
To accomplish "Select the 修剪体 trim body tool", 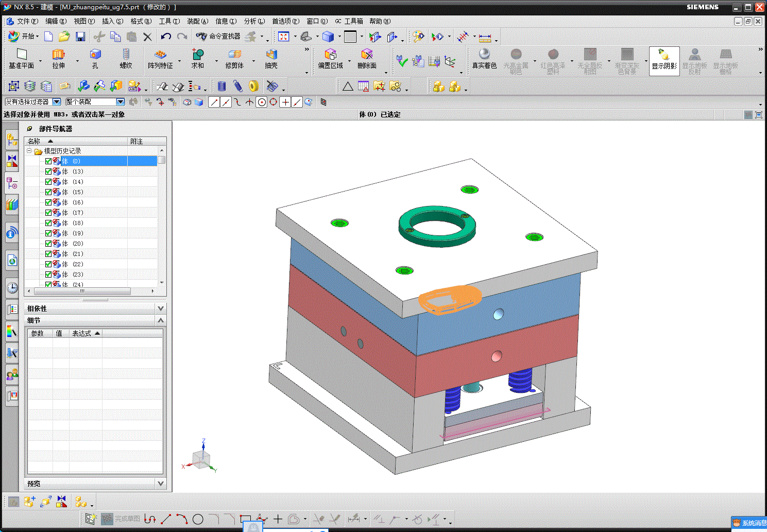I will tap(234, 59).
